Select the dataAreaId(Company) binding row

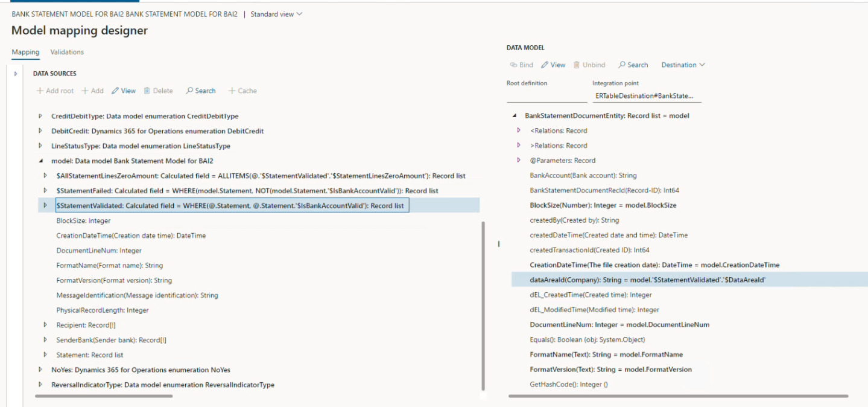pyautogui.click(x=647, y=280)
